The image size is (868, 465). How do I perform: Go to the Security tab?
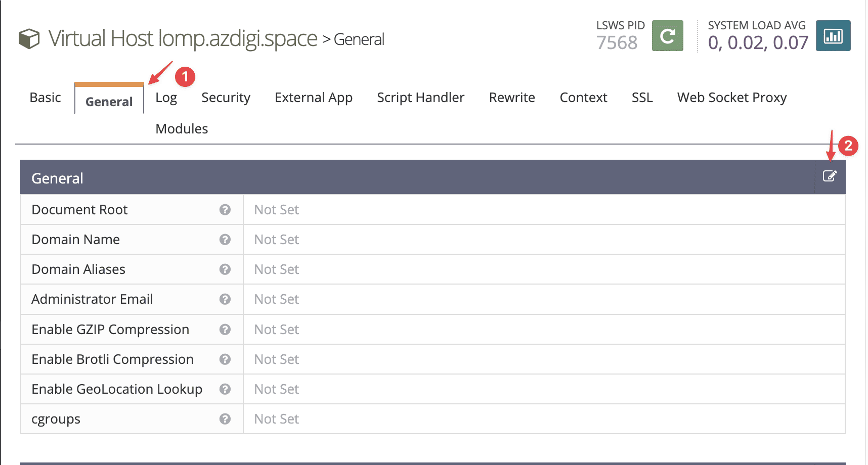(x=226, y=98)
